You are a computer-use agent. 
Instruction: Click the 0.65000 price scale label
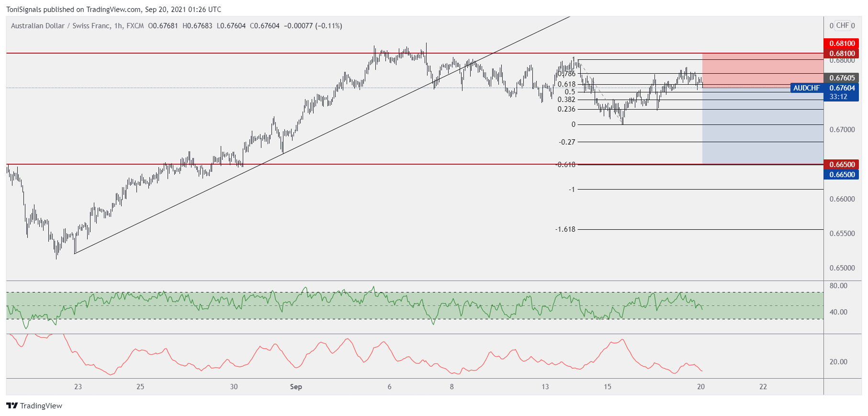(x=842, y=268)
